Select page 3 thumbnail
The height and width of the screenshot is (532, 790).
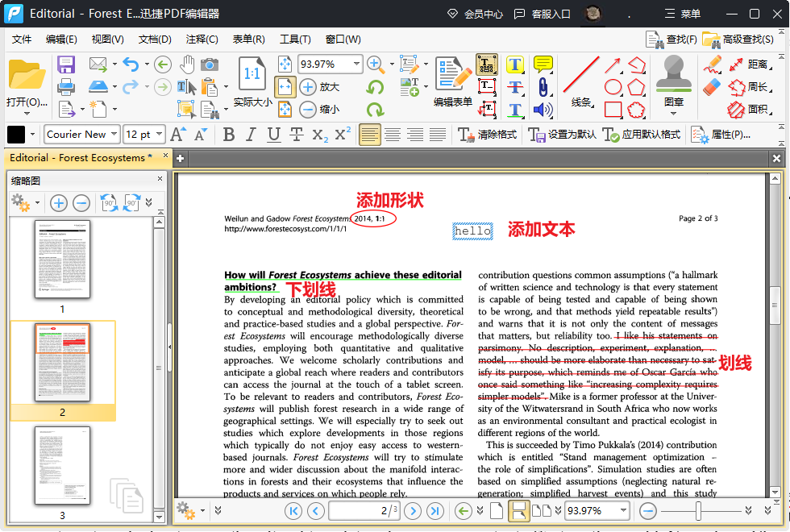pos(63,466)
